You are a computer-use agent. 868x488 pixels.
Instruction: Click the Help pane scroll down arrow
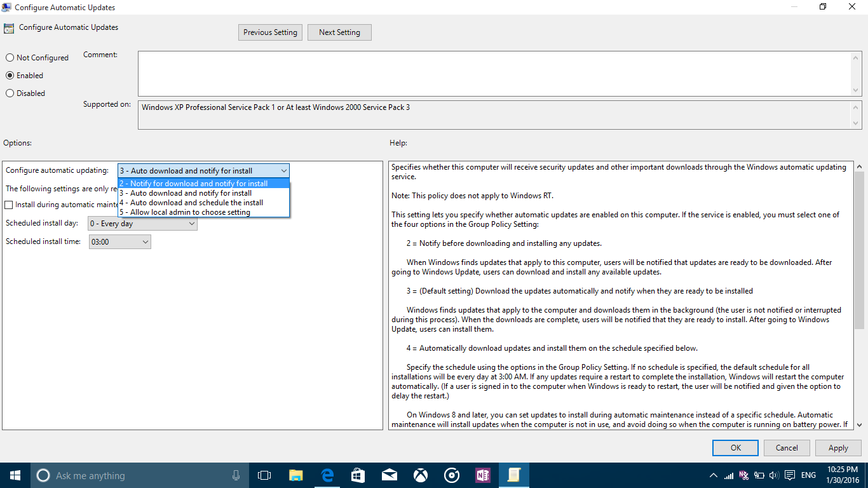(859, 424)
